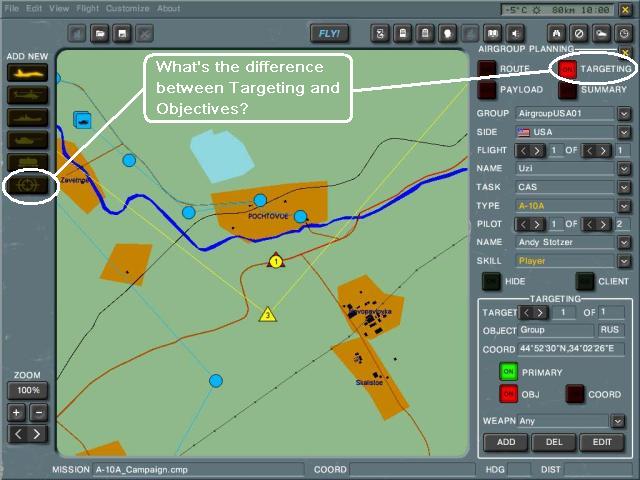
Task: Expand the aircraft TYPE dropdown A-10A
Action: coord(624,205)
